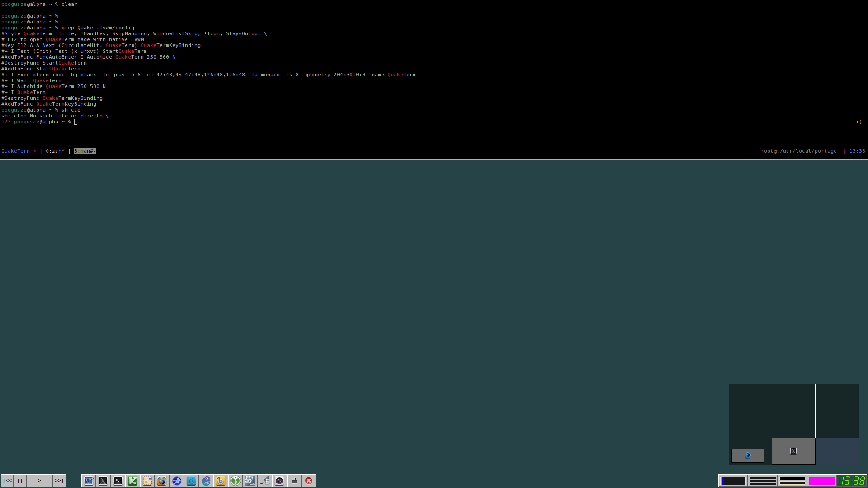Viewport: 868px width, 488px height.
Task: Open the camera lens screenshot icon
Action: (x=279, y=481)
